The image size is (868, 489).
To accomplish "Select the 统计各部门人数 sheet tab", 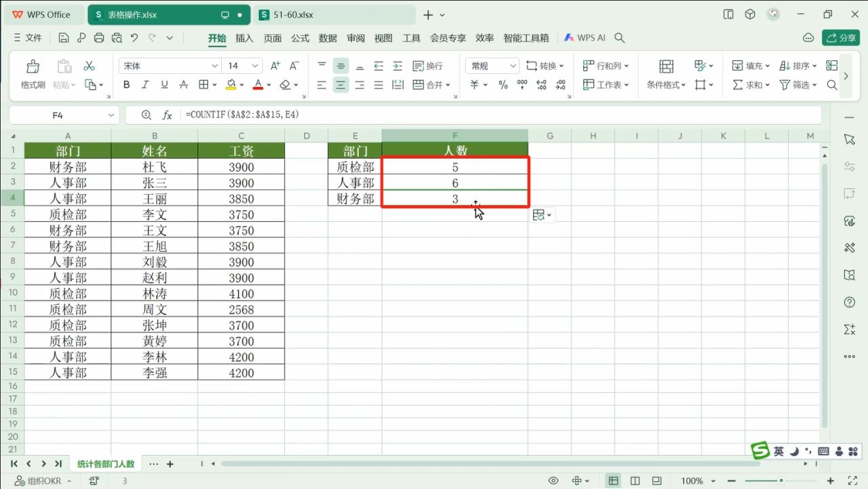I will pos(106,464).
